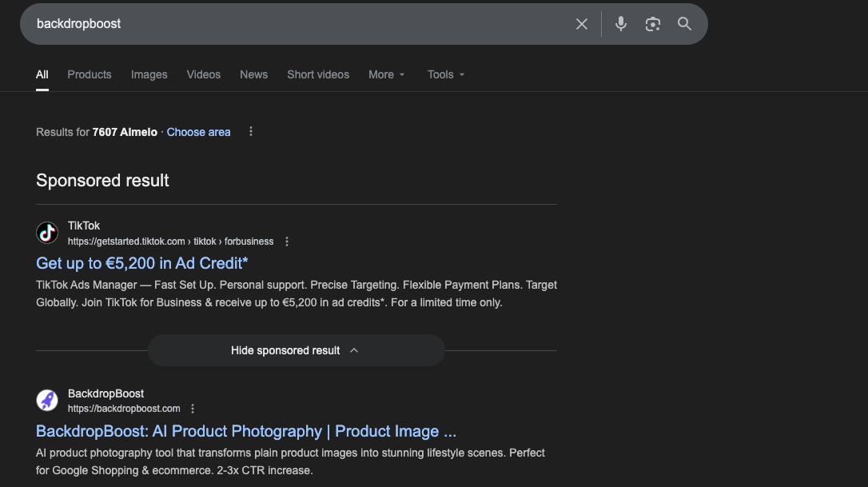This screenshot has height=487, width=868.
Task: Click the TikTok logo favicon
Action: pos(47,233)
